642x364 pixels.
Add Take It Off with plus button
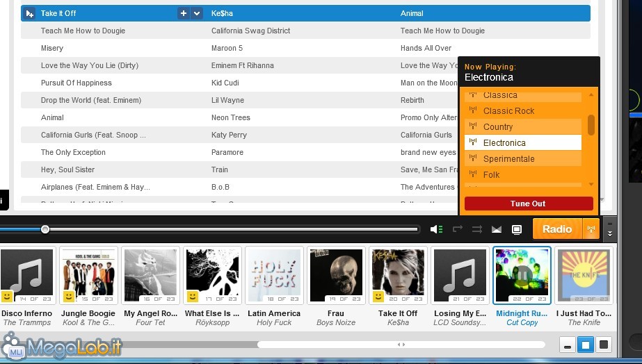pyautogui.click(x=184, y=13)
